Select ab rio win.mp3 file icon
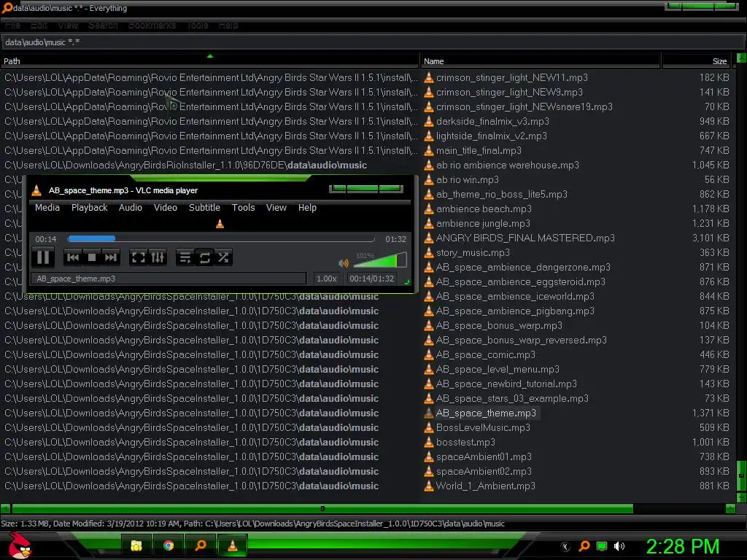 [x=429, y=179]
